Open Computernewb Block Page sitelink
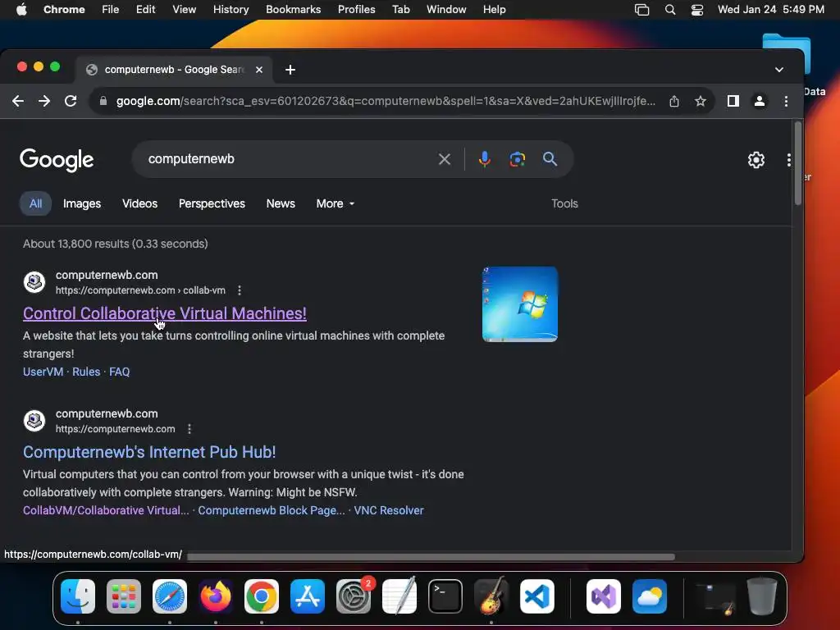This screenshot has height=630, width=840. click(272, 510)
